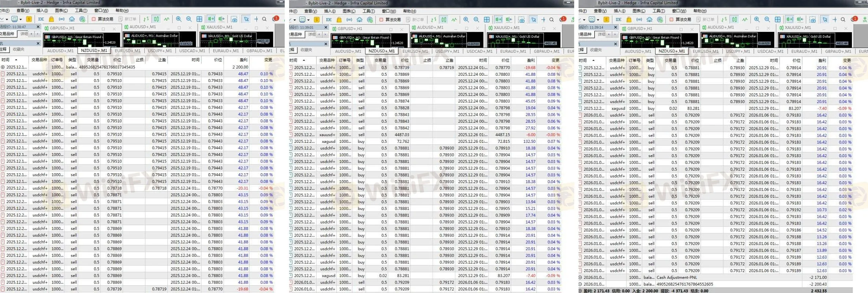Open 查看(V) menu in the left window
This screenshot has width=868, height=293.
pyautogui.click(x=23, y=11)
